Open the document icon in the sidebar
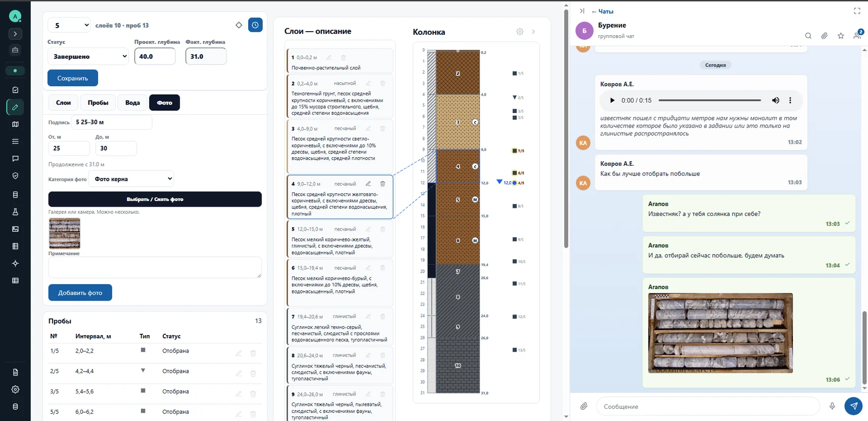 [x=15, y=372]
